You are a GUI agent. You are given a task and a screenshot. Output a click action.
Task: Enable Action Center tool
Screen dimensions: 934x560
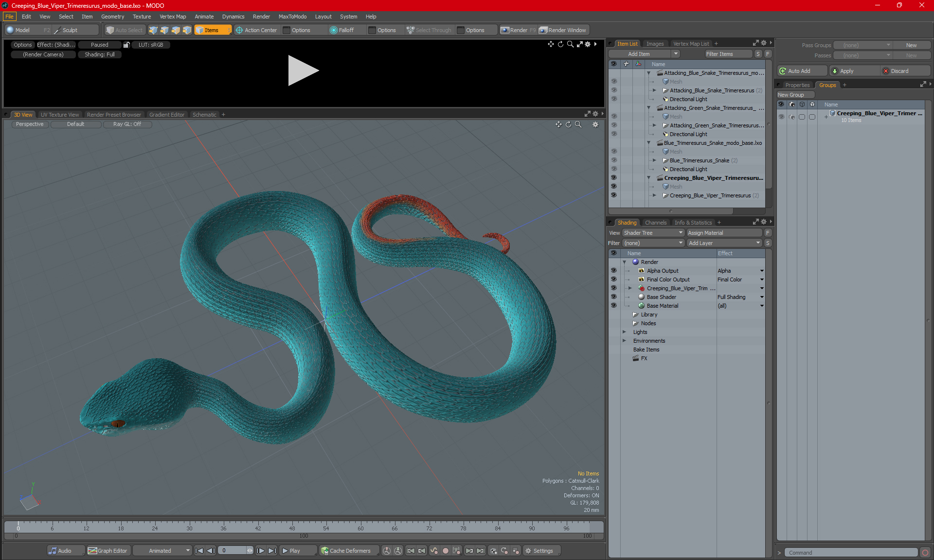[256, 30]
